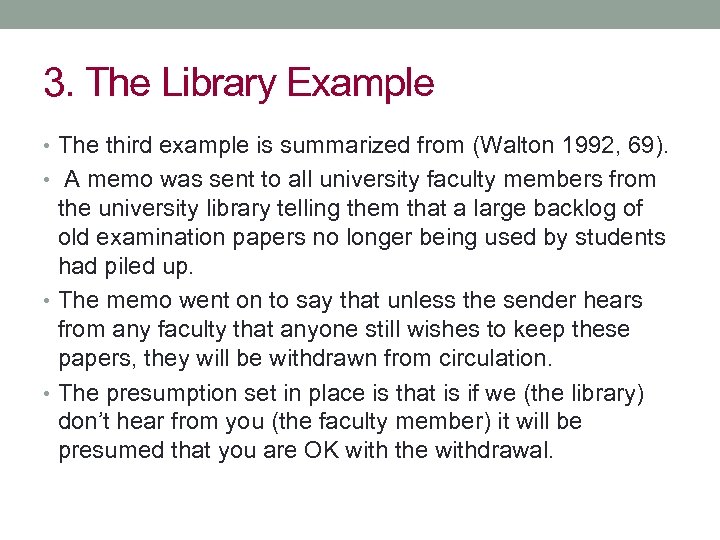Click the line starting "A memo was sent"
720x540 pixels.
tap(360, 180)
